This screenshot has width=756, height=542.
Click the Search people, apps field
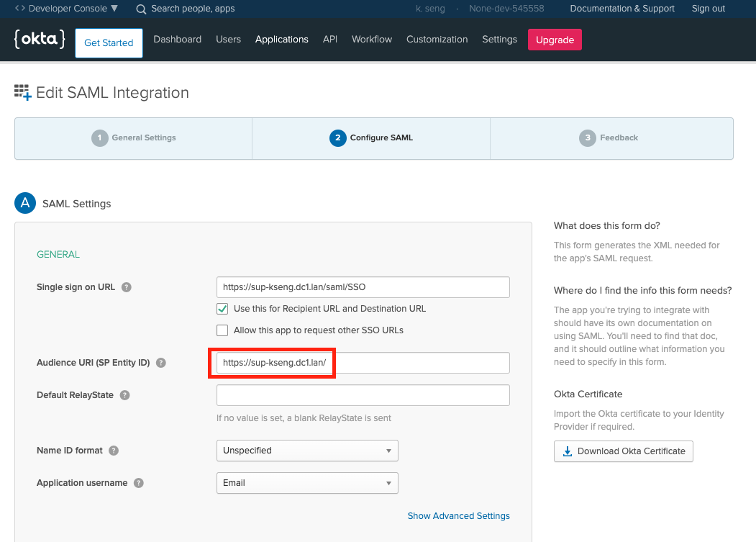point(193,9)
